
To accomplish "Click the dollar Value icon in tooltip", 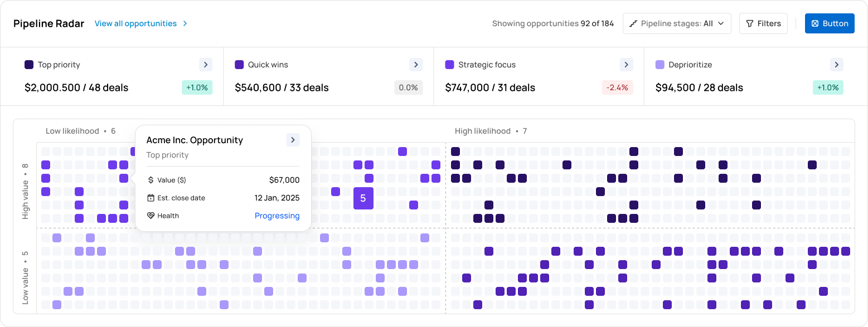I will pyautogui.click(x=151, y=180).
